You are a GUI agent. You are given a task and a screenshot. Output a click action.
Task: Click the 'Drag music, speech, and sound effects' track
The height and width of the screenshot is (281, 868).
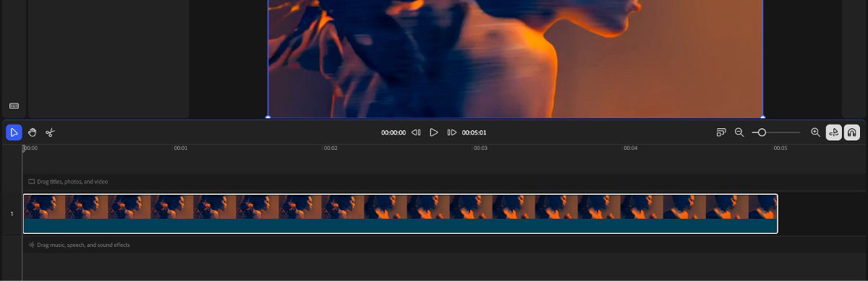tap(444, 245)
